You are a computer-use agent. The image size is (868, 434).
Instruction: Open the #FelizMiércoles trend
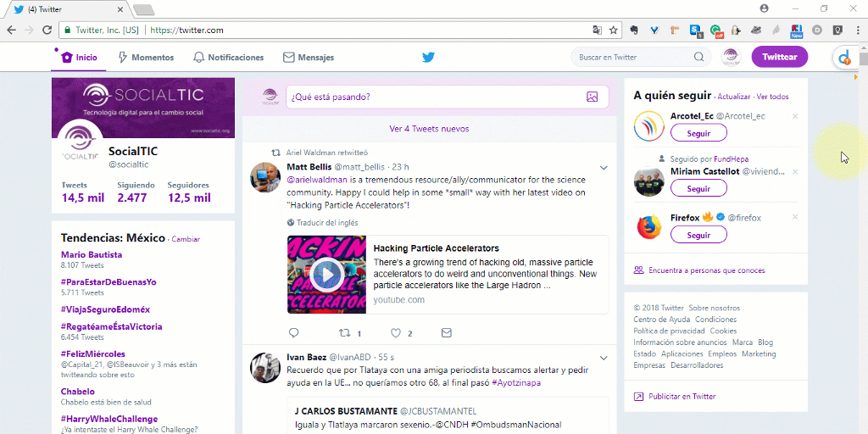pos(93,353)
